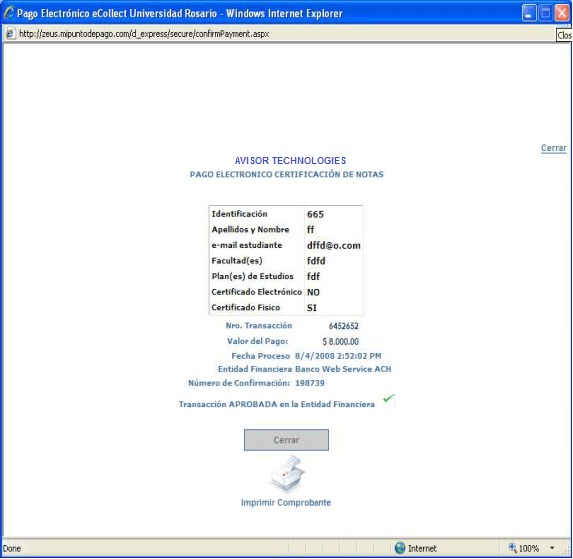This screenshot has height=559, width=573.
Task: Click the confirmPayment.aspx URL in the address bar
Action: coord(144,34)
